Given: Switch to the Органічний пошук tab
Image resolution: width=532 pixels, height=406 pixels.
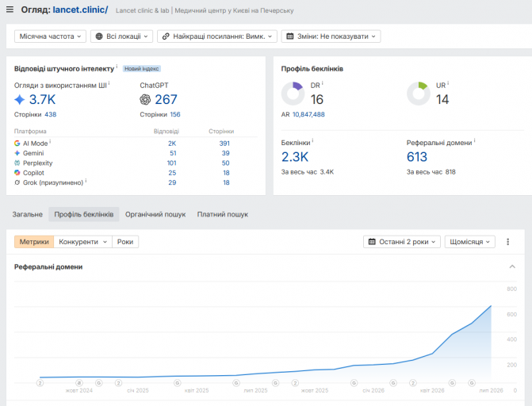Looking at the screenshot, I should point(155,215).
